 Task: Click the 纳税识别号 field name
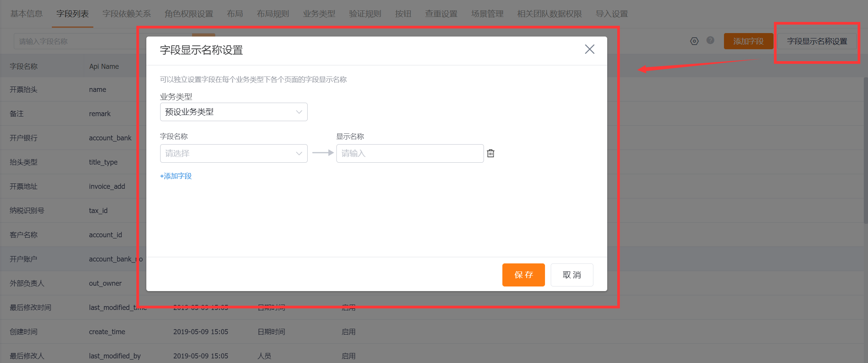(27, 211)
